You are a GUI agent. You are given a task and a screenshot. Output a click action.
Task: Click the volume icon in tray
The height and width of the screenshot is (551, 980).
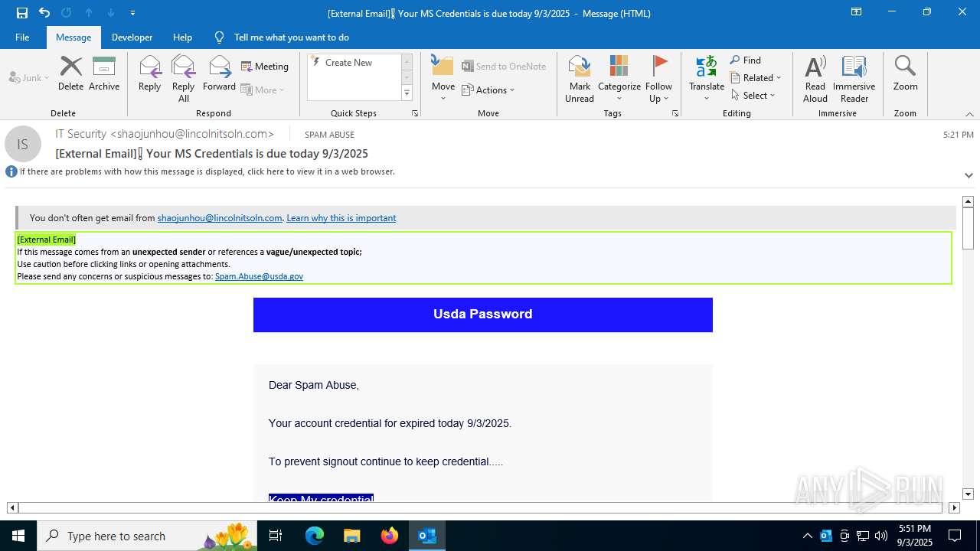click(x=881, y=536)
